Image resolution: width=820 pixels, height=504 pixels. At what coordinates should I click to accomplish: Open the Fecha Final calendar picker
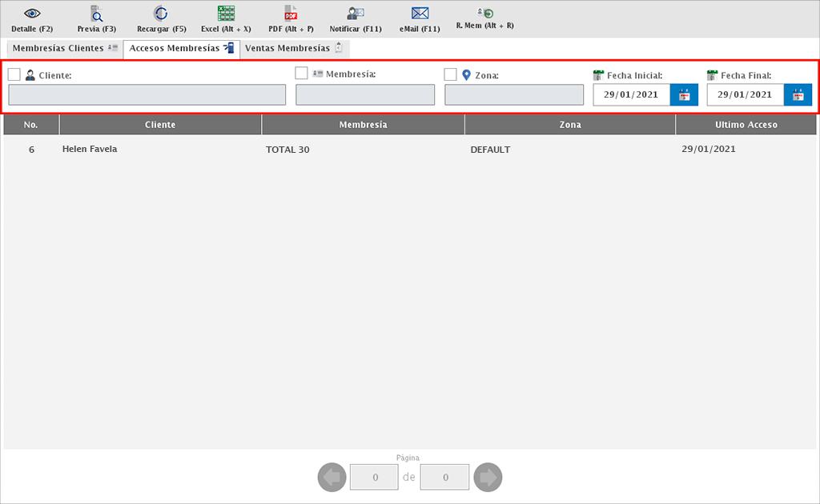pyautogui.click(x=798, y=94)
